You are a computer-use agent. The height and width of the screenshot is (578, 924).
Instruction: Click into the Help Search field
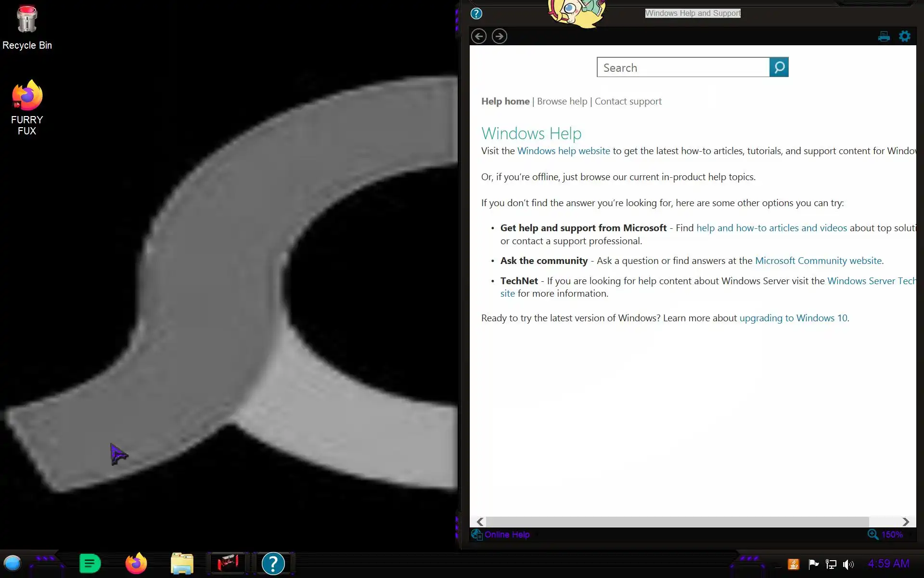683,67
